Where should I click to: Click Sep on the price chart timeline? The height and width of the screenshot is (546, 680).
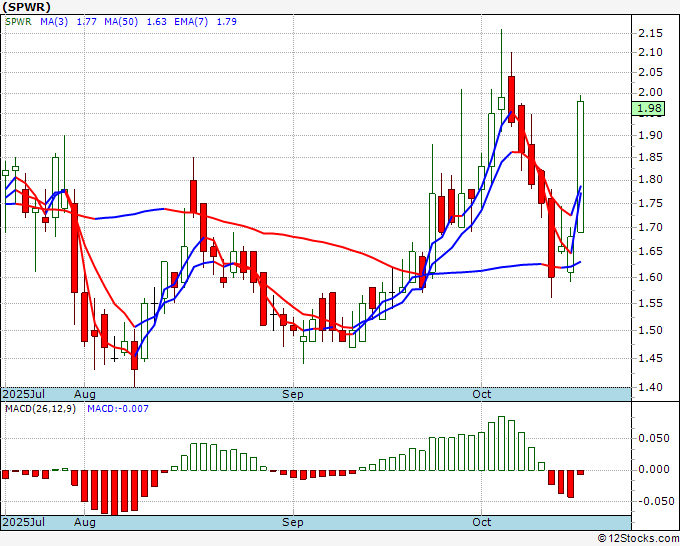(x=293, y=394)
